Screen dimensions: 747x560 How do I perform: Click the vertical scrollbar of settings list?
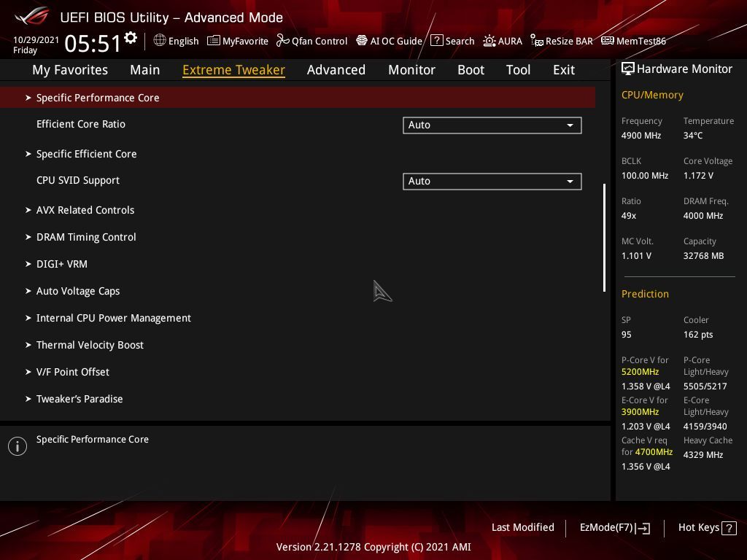coord(605,238)
